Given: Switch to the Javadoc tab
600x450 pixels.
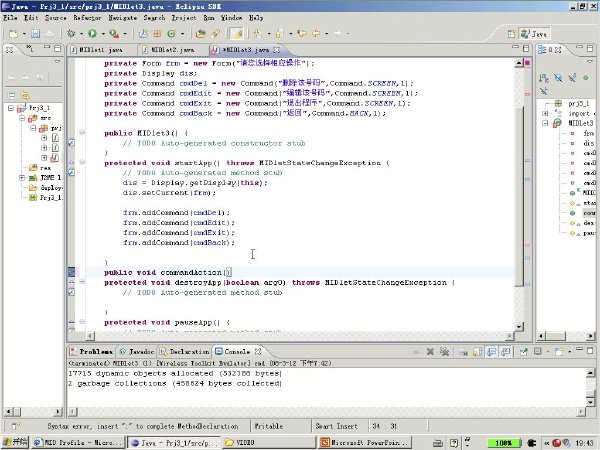Looking at the screenshot, I should [x=137, y=351].
